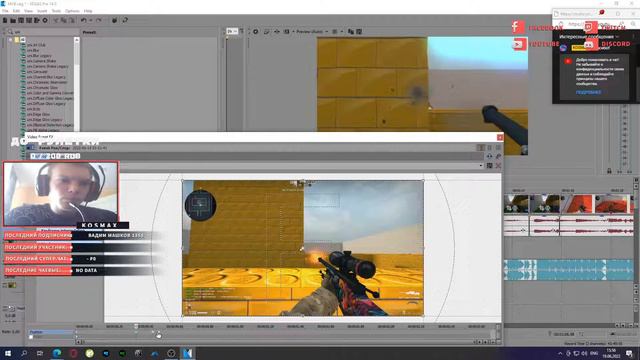Click the lock icon under audio meter

pos(609,171)
